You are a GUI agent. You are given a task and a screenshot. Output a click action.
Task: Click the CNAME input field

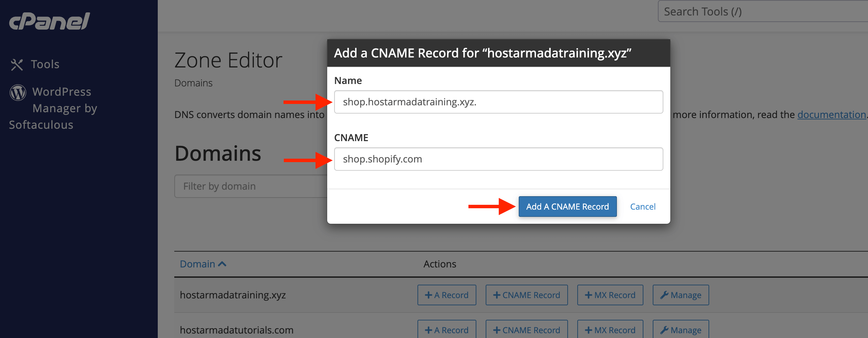(x=498, y=159)
